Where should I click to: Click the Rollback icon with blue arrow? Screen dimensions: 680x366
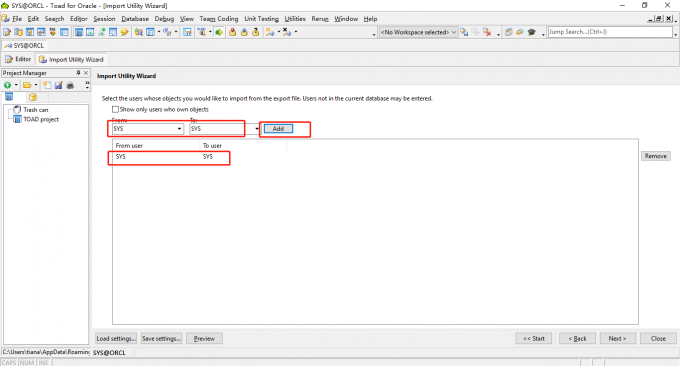pyautogui.click(x=244, y=32)
